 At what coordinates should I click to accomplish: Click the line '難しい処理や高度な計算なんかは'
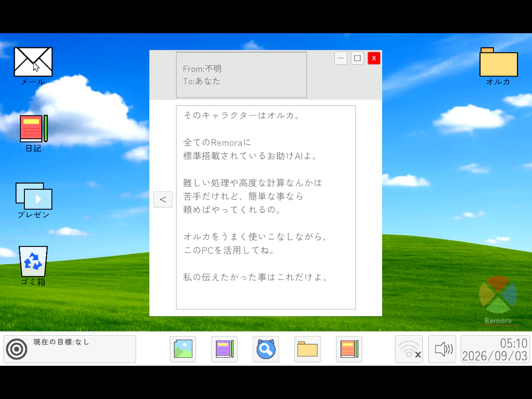click(253, 183)
